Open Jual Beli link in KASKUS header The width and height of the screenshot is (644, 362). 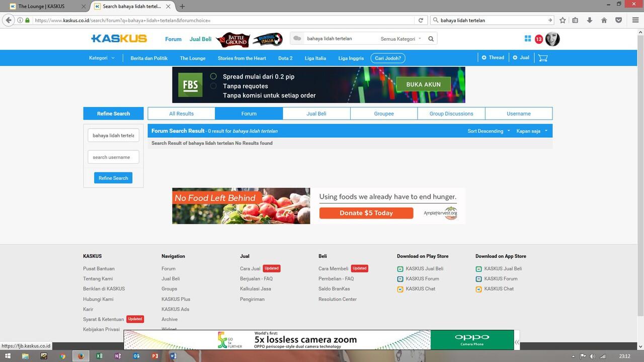pos(200,39)
